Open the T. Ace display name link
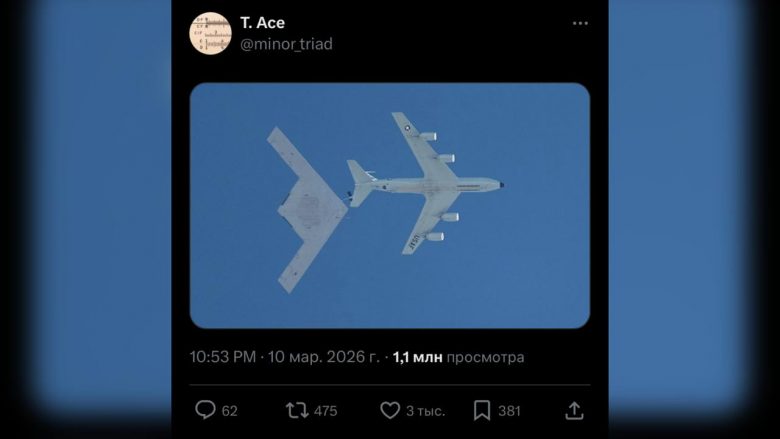Image resolution: width=780 pixels, height=439 pixels. (262, 23)
